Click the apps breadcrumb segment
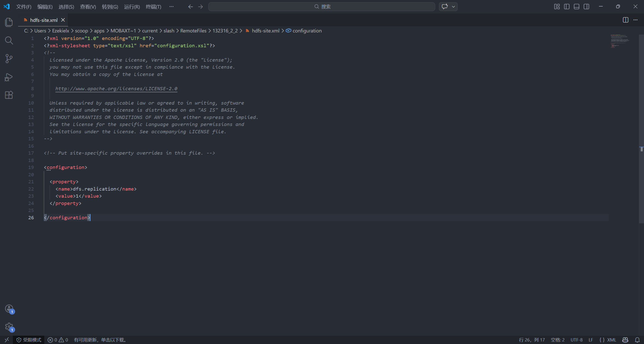644x344 pixels. pyautogui.click(x=99, y=31)
